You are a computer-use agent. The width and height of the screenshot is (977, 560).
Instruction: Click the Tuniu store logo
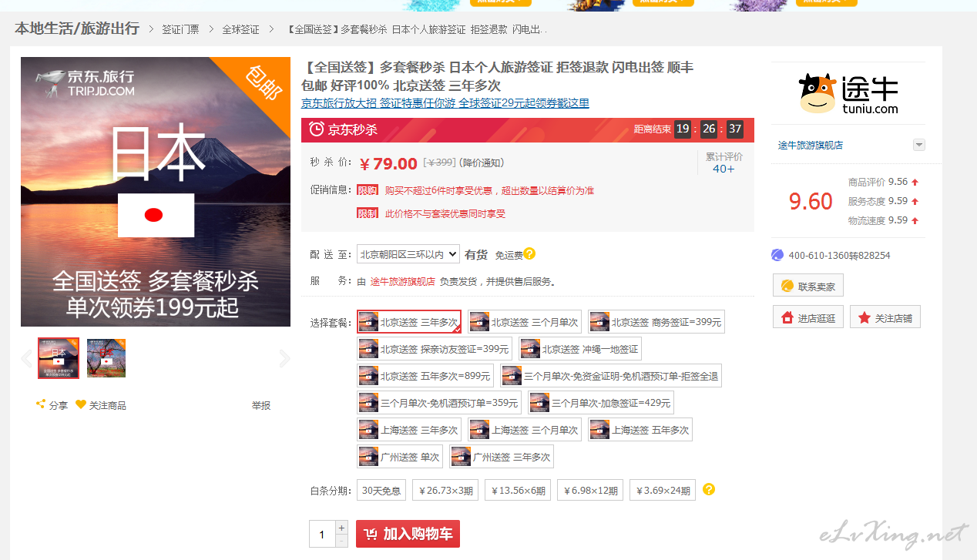848,94
